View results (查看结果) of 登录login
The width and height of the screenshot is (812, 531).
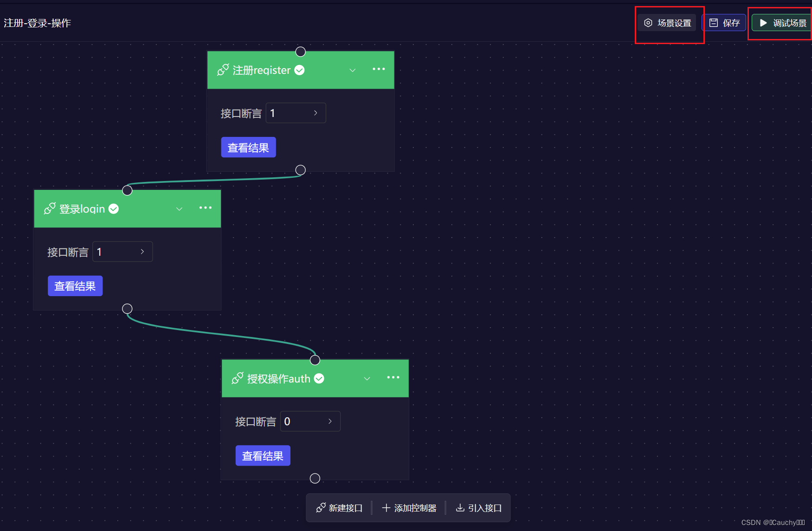coord(75,286)
